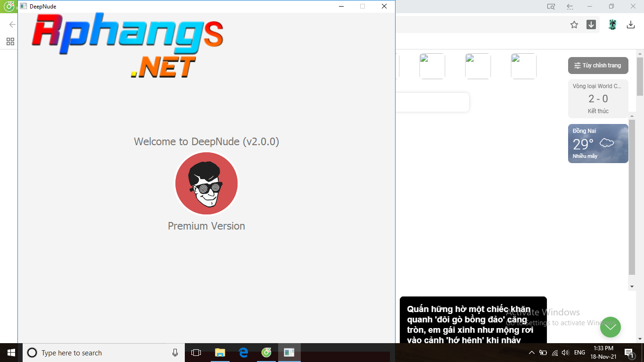Click the browser screen search icon
Screen dimensions: 644x362
551,7
